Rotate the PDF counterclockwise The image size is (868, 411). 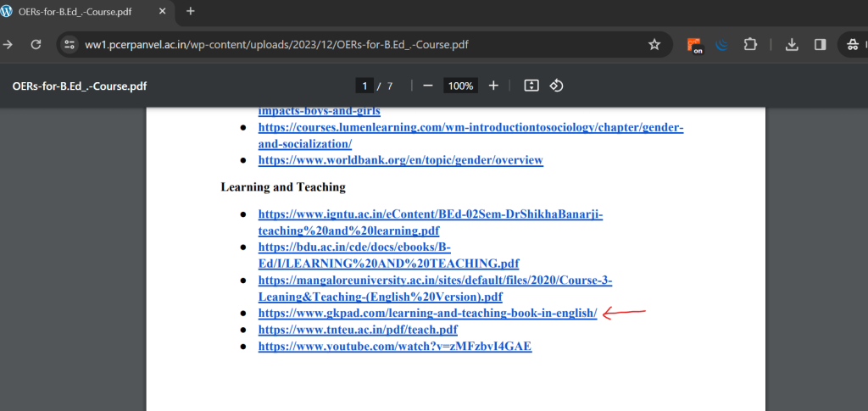click(x=556, y=86)
